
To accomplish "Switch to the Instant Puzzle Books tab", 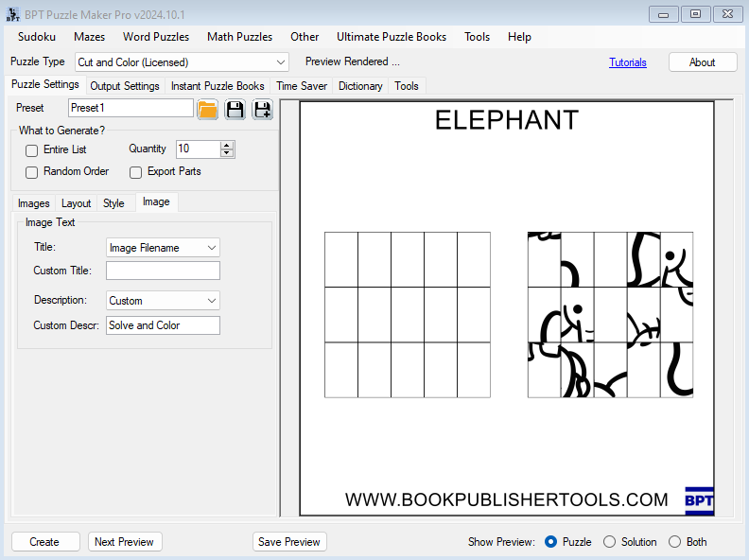I will coord(218,86).
